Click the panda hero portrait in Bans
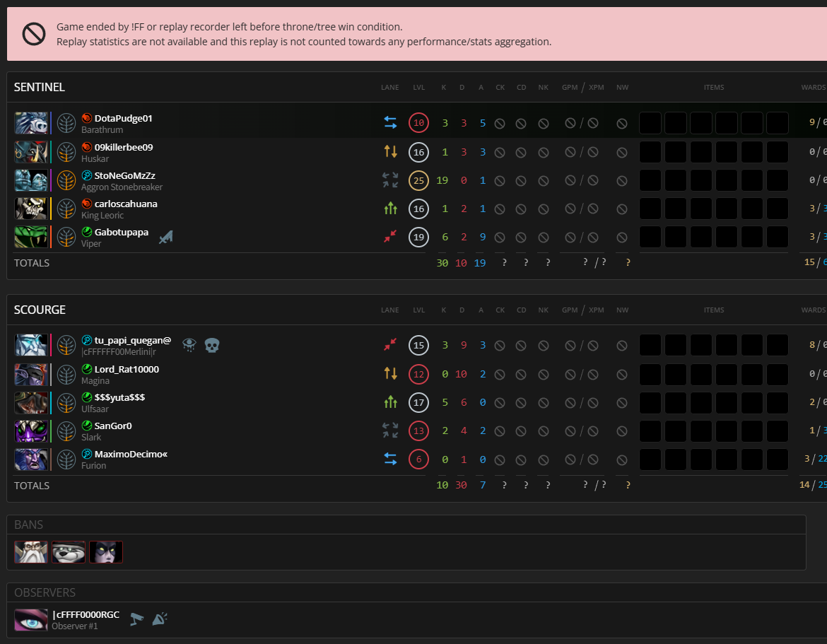This screenshot has width=827, height=644. (x=69, y=552)
